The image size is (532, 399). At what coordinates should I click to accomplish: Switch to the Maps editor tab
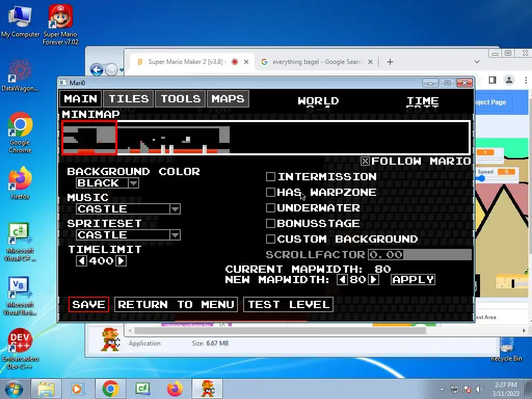(x=228, y=99)
